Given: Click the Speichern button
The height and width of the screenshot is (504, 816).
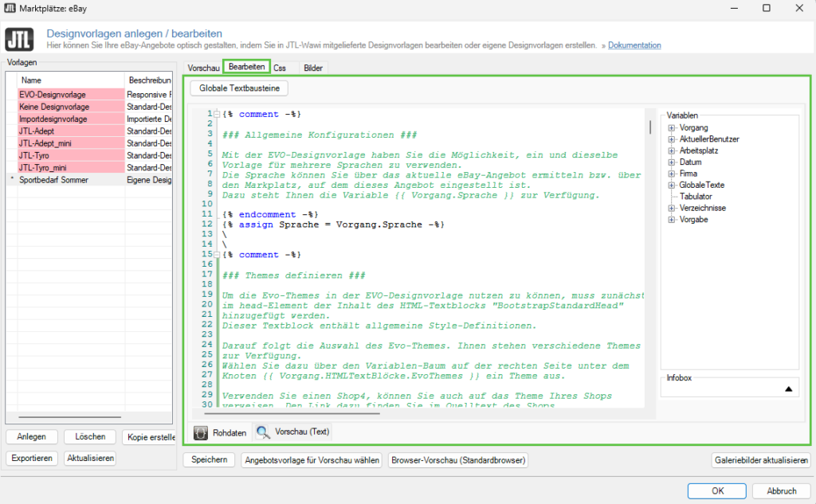Looking at the screenshot, I should tap(210, 460).
